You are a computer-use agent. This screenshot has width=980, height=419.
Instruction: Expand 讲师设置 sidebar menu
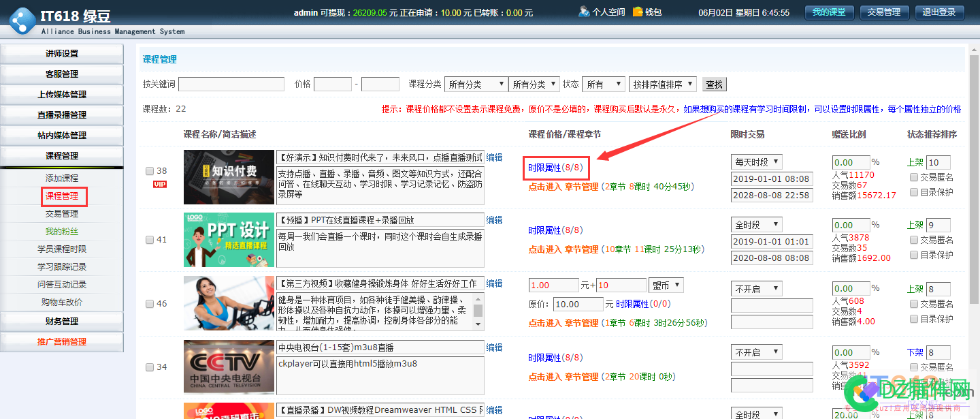[x=62, y=54]
